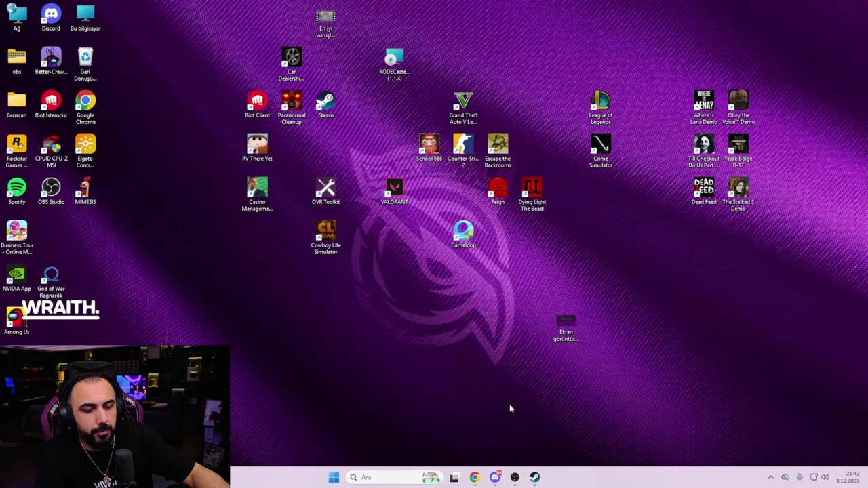Switch to Discord on the taskbar

[495, 477]
